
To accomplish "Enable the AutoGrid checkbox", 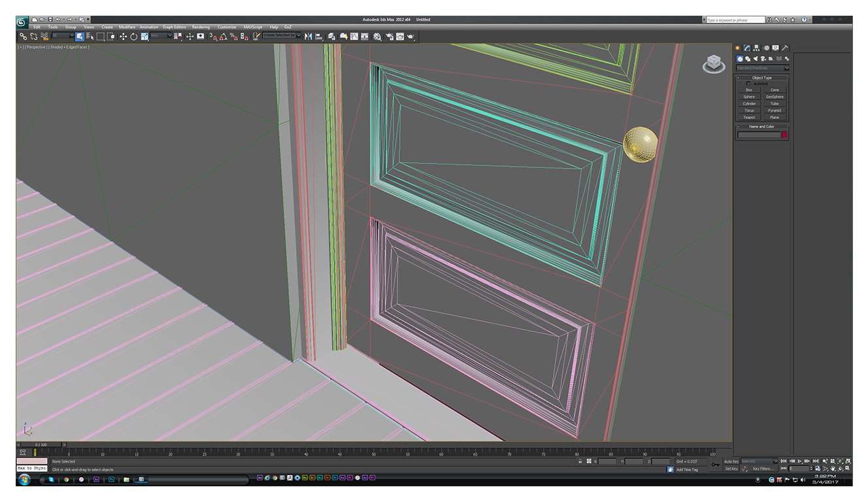I will click(x=748, y=84).
